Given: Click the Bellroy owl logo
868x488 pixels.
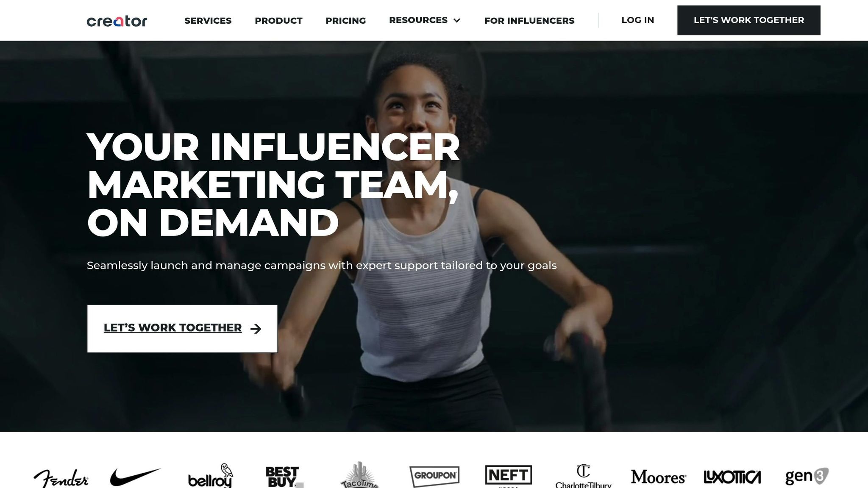Looking at the screenshot, I should [211, 476].
